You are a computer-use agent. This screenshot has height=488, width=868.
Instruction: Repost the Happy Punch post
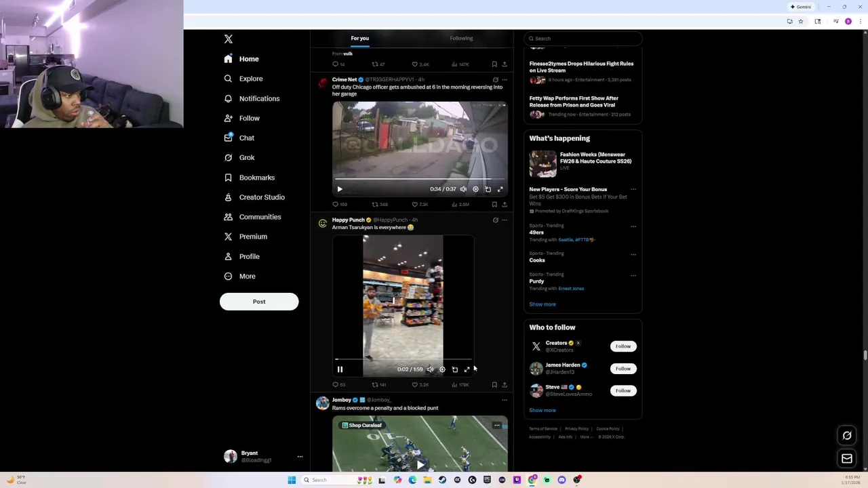point(378,384)
